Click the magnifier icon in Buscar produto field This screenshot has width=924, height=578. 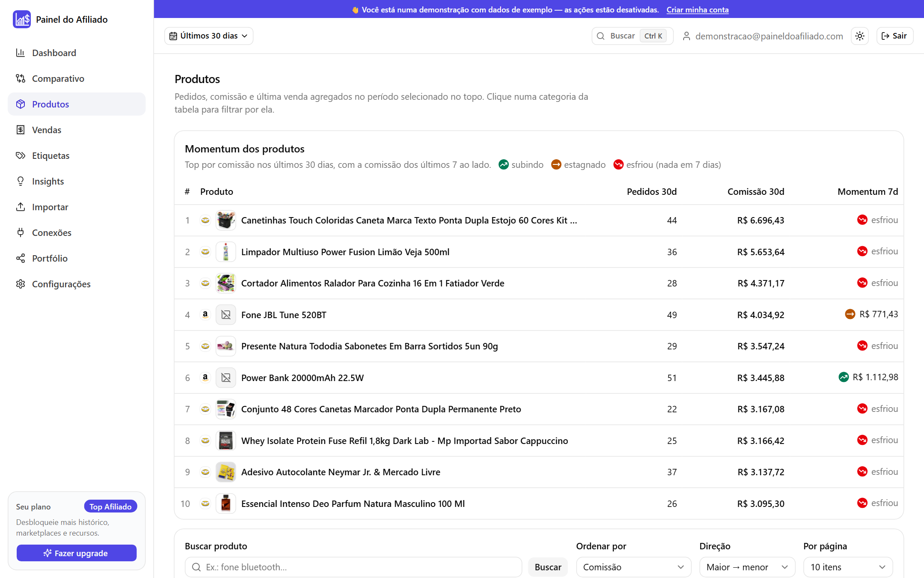[x=196, y=567]
